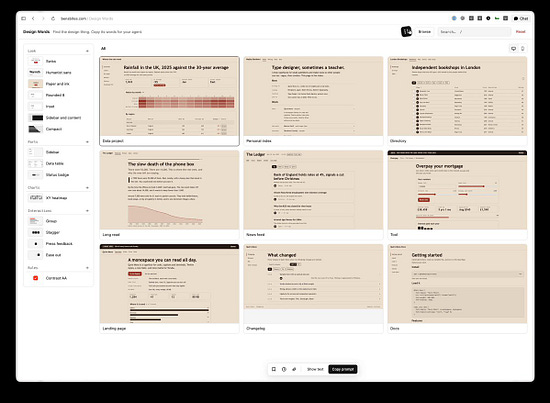Uncheck the Contrast AA checkbox

(35, 278)
